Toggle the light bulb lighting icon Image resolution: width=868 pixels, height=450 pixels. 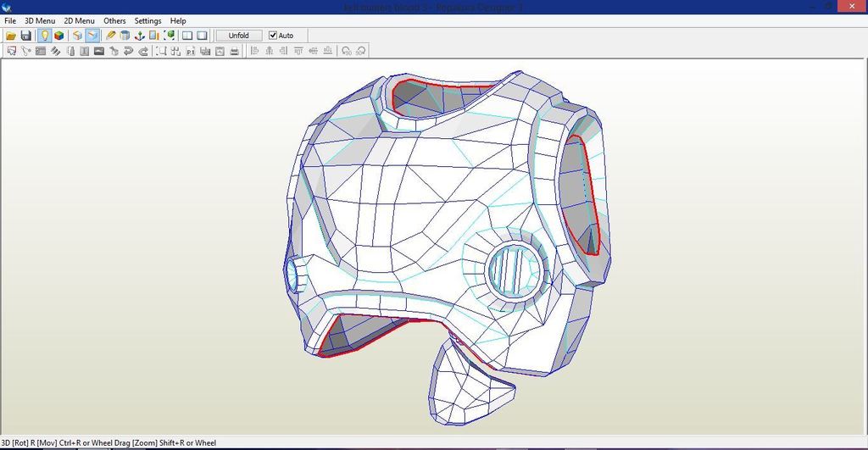44,36
